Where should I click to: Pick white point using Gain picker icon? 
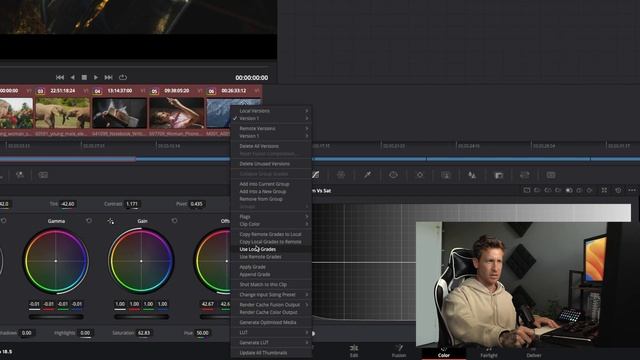[x=111, y=221]
